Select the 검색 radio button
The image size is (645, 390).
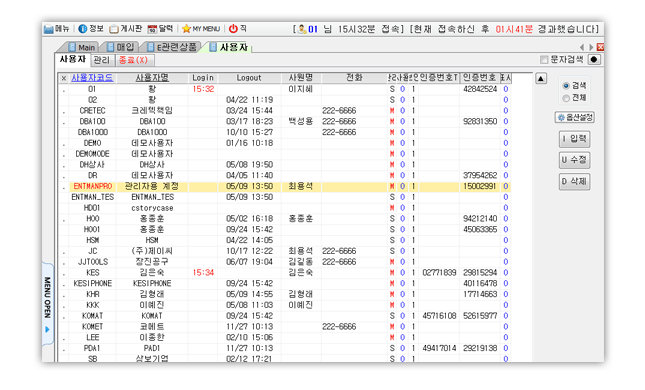pyautogui.click(x=566, y=86)
